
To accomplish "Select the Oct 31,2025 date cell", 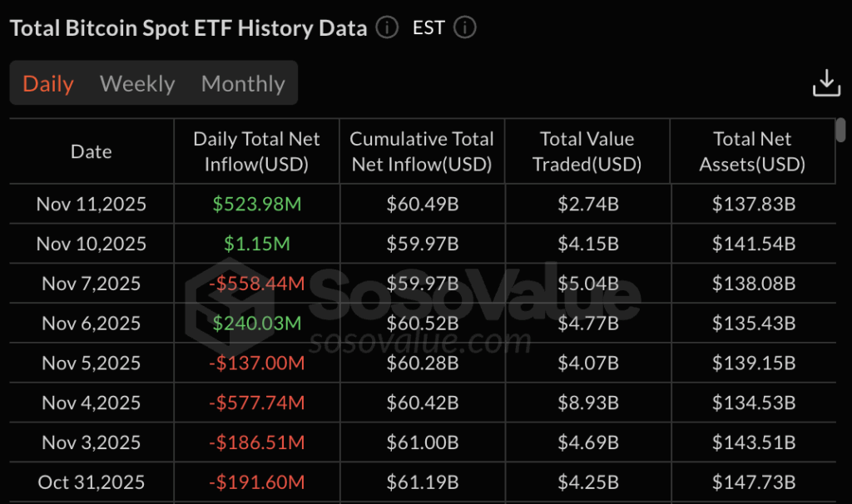I will coord(92,482).
